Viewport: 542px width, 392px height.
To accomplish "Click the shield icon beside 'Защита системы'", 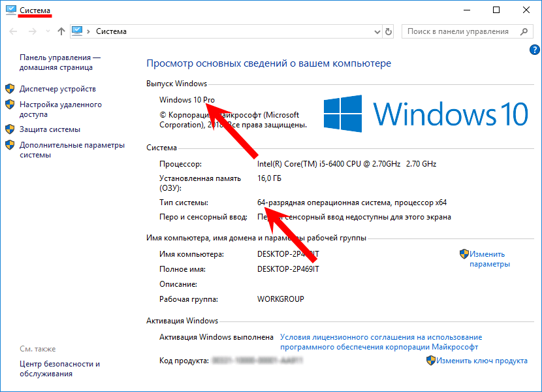I will (10, 129).
